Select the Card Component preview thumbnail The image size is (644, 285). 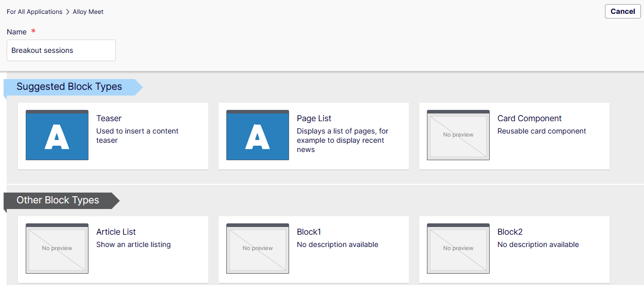coord(458,135)
